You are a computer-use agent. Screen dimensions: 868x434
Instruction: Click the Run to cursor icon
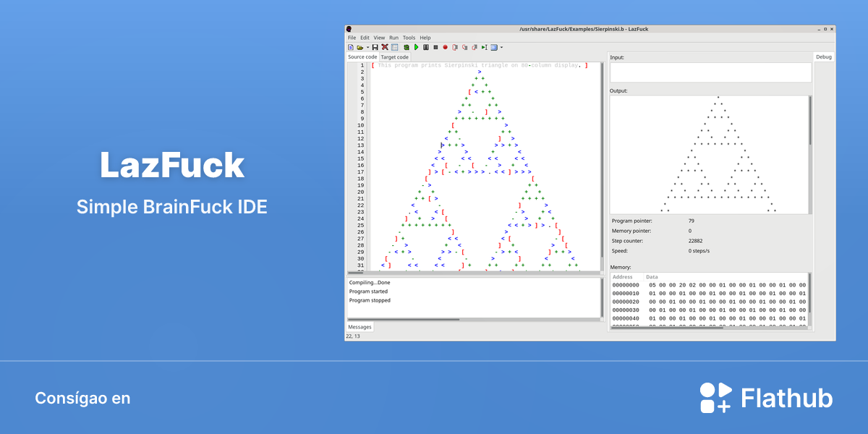point(484,47)
